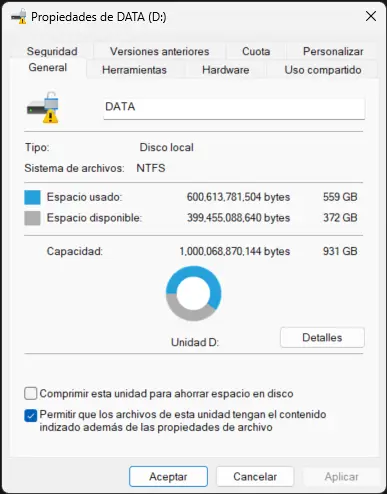Enable compress this drive checkbox

click(x=30, y=394)
